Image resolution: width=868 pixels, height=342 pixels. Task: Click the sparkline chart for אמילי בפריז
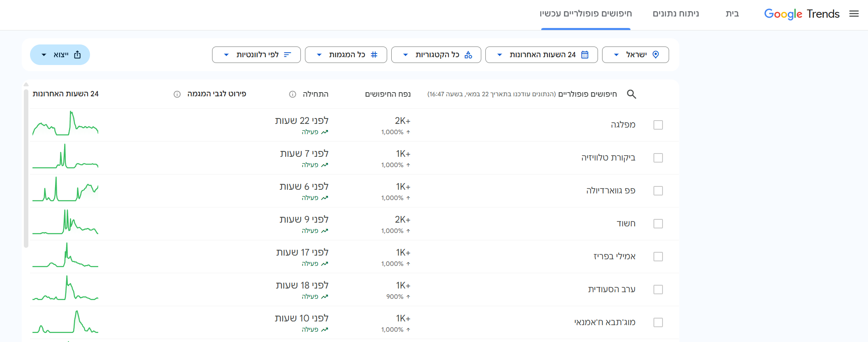point(65,255)
